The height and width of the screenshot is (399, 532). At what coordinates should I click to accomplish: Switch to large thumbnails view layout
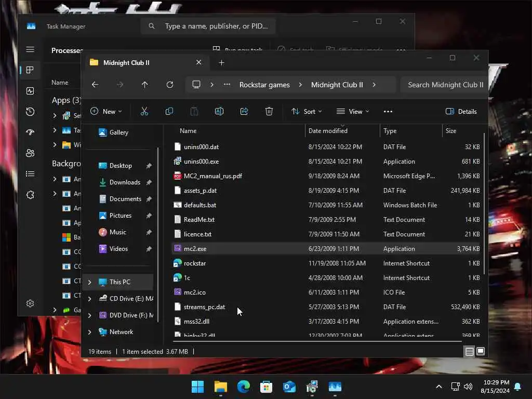tap(481, 351)
